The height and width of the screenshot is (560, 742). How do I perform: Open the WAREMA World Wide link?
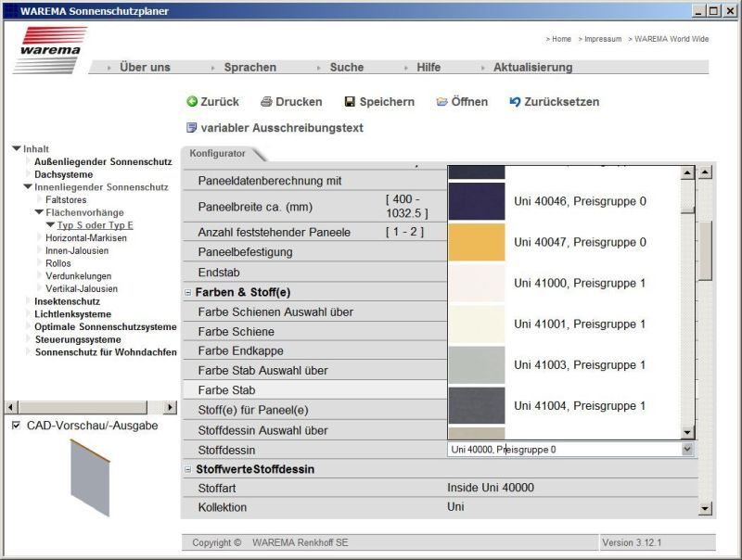coord(672,39)
